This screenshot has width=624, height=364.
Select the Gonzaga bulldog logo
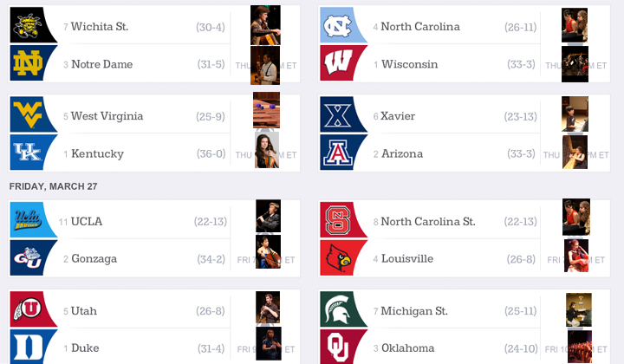pos(28,258)
